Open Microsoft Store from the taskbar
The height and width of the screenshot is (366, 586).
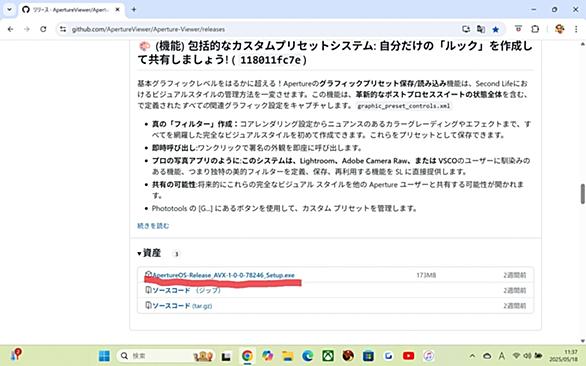368,356
